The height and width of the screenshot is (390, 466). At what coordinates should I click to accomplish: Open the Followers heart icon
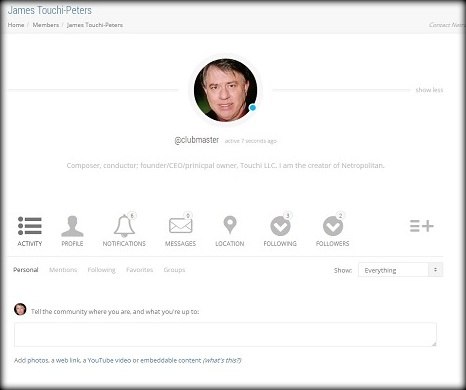click(x=333, y=226)
